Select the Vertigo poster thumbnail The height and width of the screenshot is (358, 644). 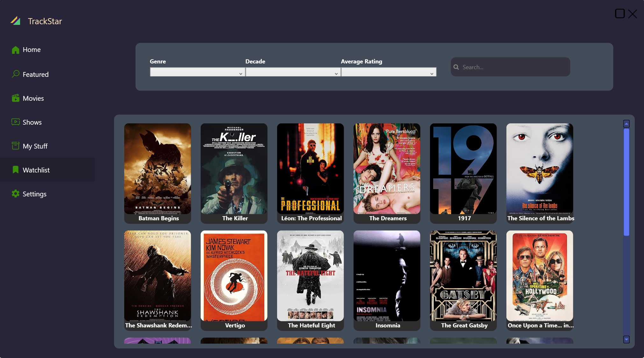234,276
